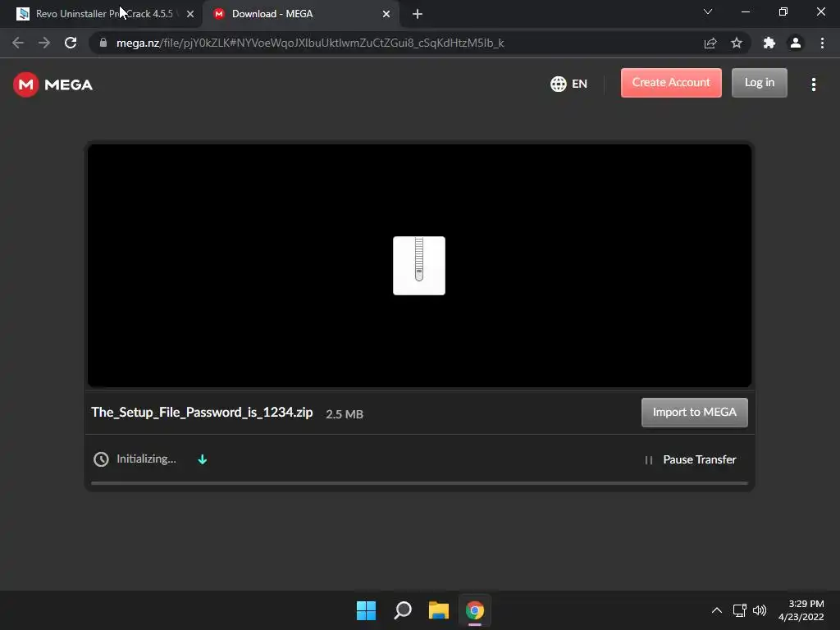Click the clock icon beside Initializing
This screenshot has width=840, height=630.
(101, 459)
